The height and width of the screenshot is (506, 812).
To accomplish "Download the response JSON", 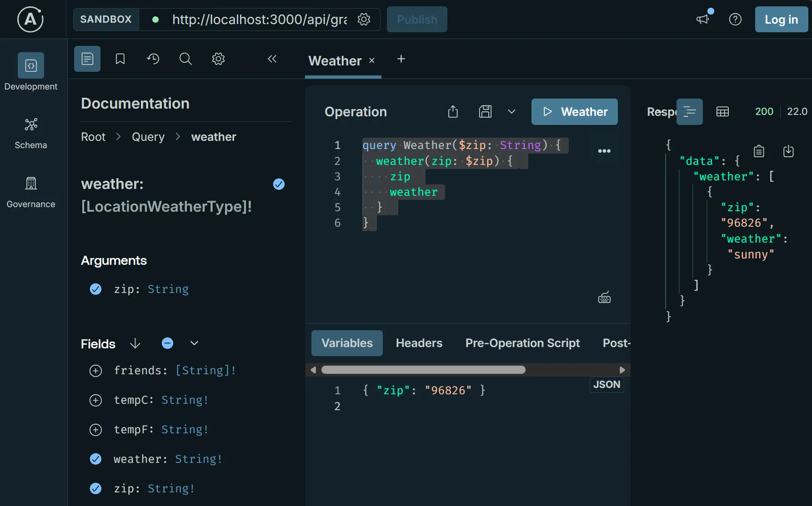I will 789,151.
